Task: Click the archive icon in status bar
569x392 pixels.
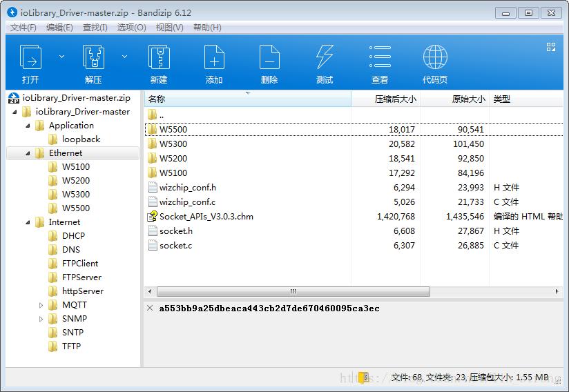Action: (x=364, y=378)
